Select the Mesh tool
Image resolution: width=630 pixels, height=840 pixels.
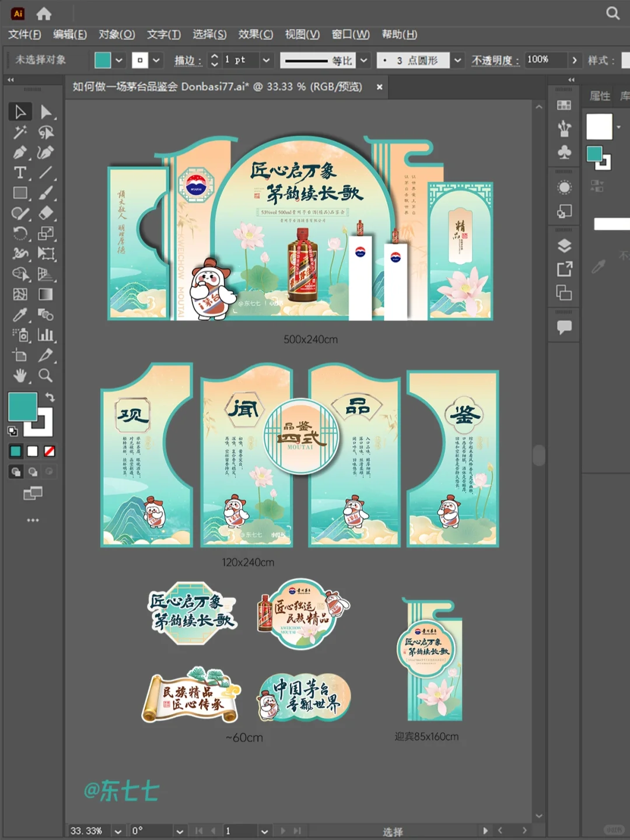tap(20, 295)
